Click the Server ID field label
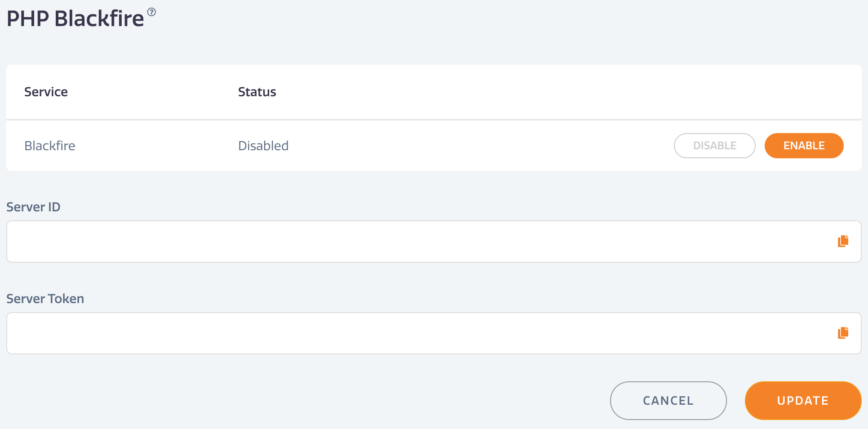 coord(33,207)
